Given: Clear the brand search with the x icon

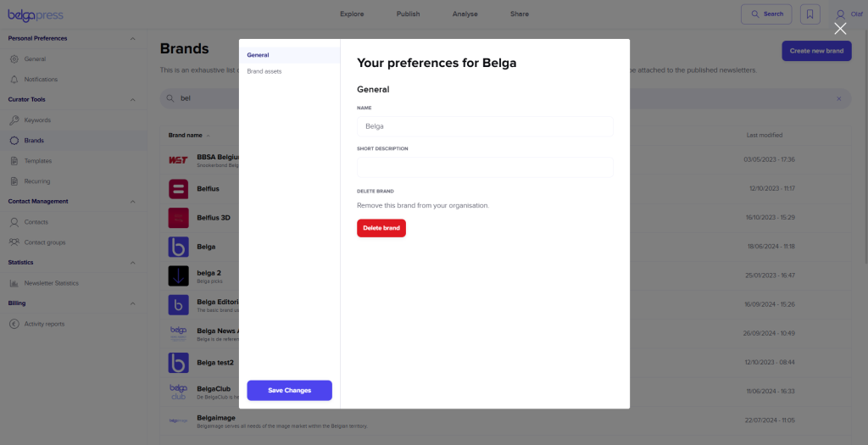Looking at the screenshot, I should point(838,98).
